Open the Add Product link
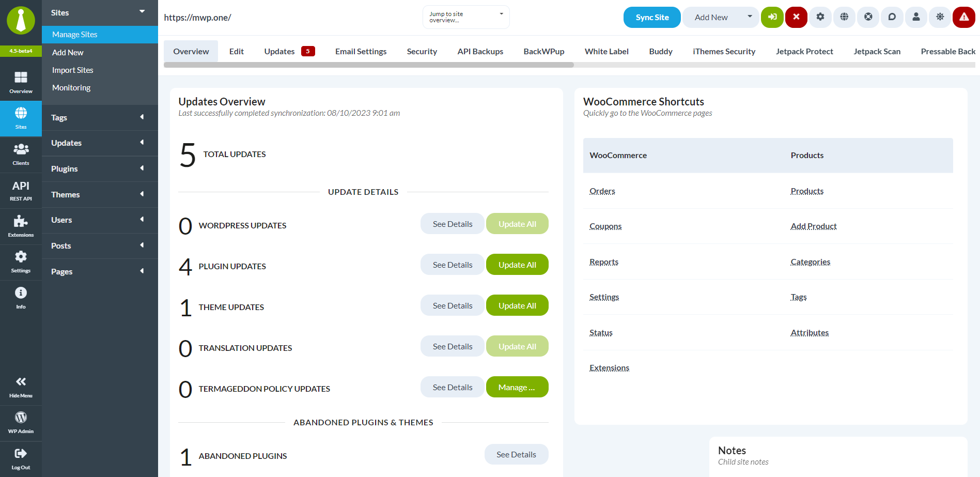Image resolution: width=980 pixels, height=477 pixels. [x=814, y=226]
